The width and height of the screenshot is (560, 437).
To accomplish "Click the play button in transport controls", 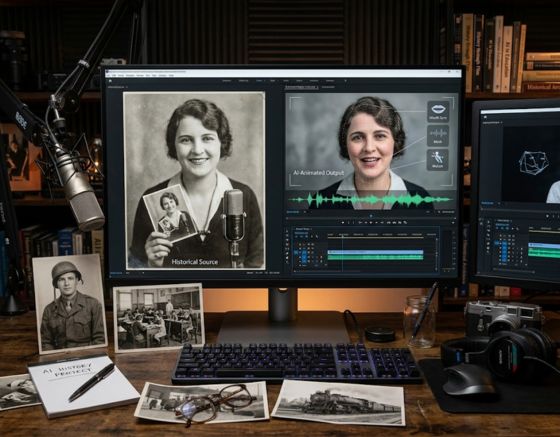I will point(371,222).
